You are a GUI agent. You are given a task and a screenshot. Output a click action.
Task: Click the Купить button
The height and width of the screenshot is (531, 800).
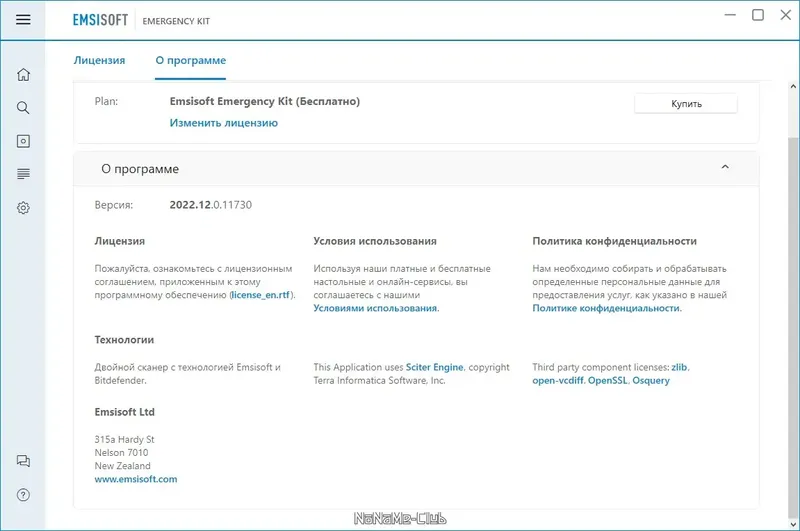pyautogui.click(x=686, y=104)
